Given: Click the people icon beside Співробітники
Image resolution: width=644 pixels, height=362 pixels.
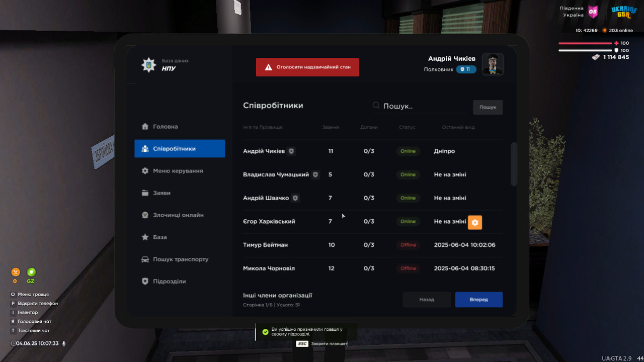Looking at the screenshot, I should tap(145, 149).
